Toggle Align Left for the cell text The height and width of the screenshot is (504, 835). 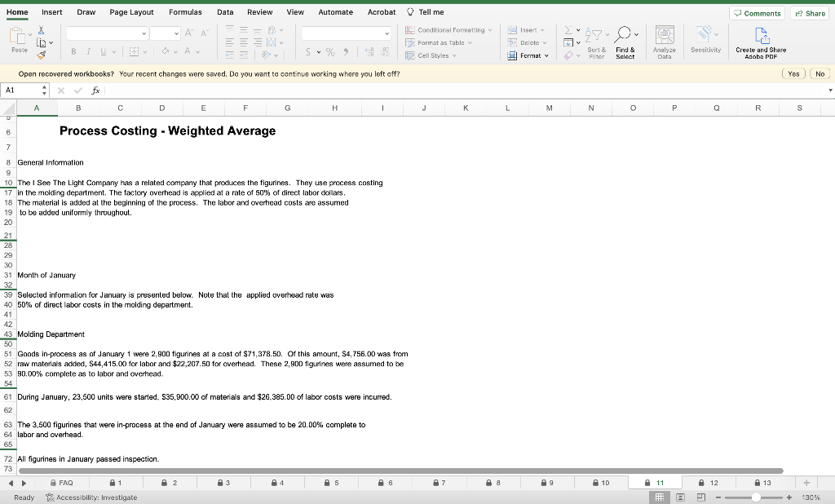tap(229, 42)
